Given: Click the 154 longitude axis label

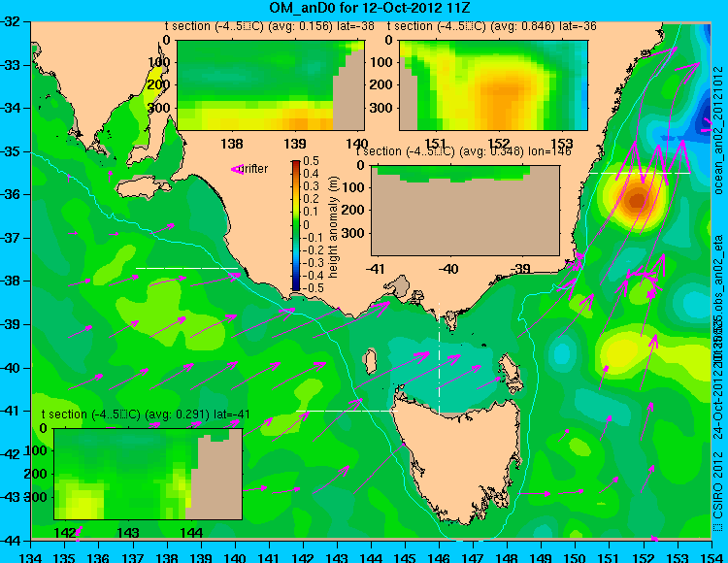Looking at the screenshot, I should (x=711, y=557).
